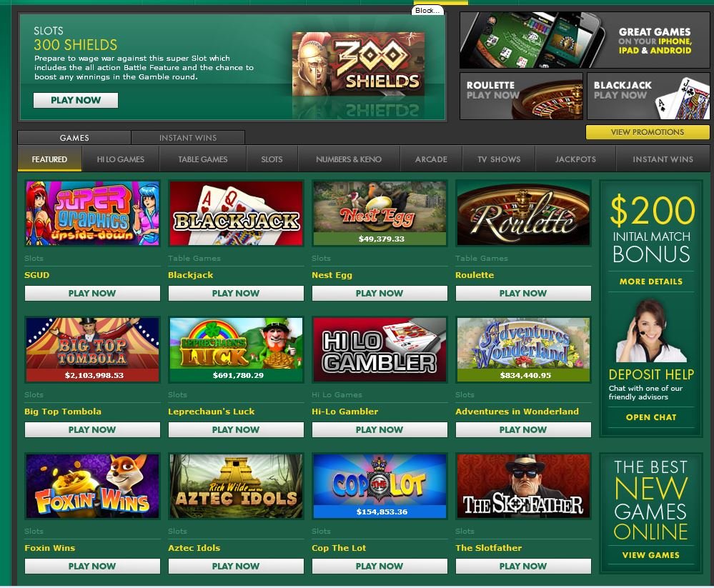
Task: Click View Promotions yellow button
Action: (648, 132)
